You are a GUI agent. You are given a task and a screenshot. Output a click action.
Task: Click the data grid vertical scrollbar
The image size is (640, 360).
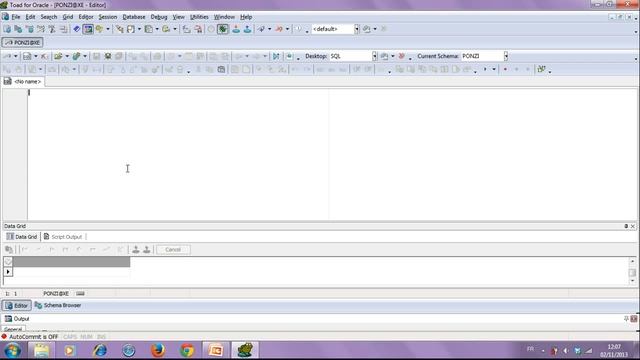tap(632, 271)
